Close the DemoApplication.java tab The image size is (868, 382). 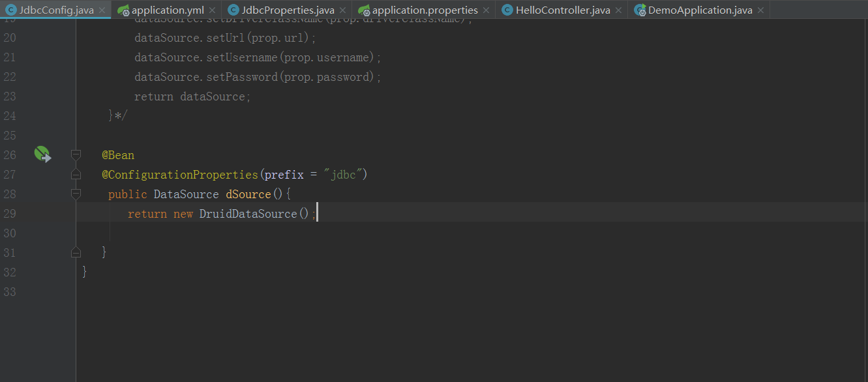coord(760,10)
